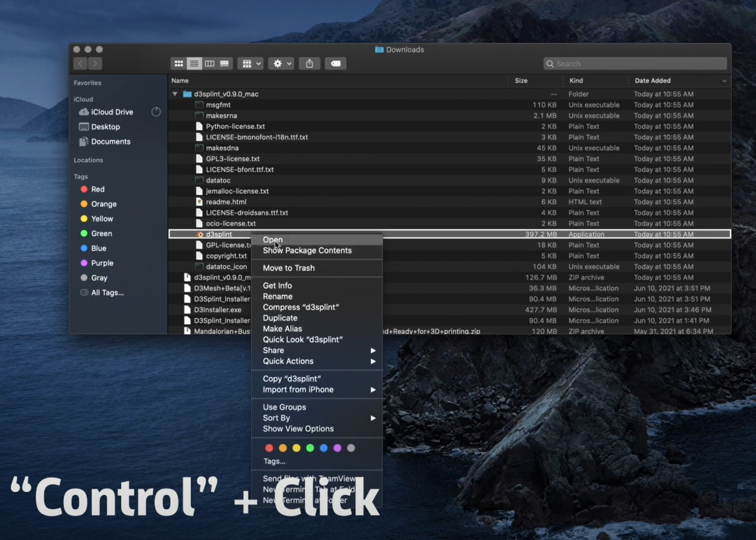The height and width of the screenshot is (540, 756).
Task: Select the d3splint application row
Action: click(x=450, y=234)
